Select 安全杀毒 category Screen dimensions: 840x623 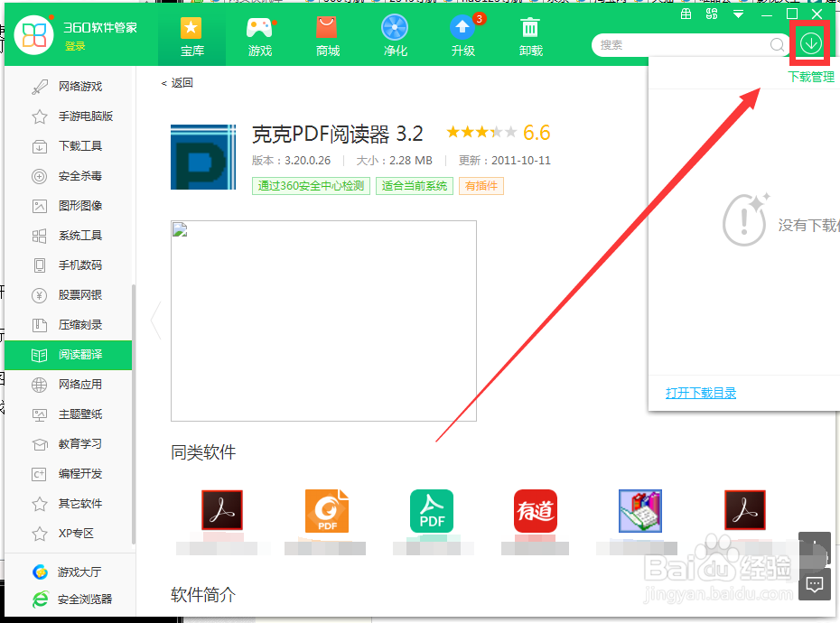tap(68, 176)
